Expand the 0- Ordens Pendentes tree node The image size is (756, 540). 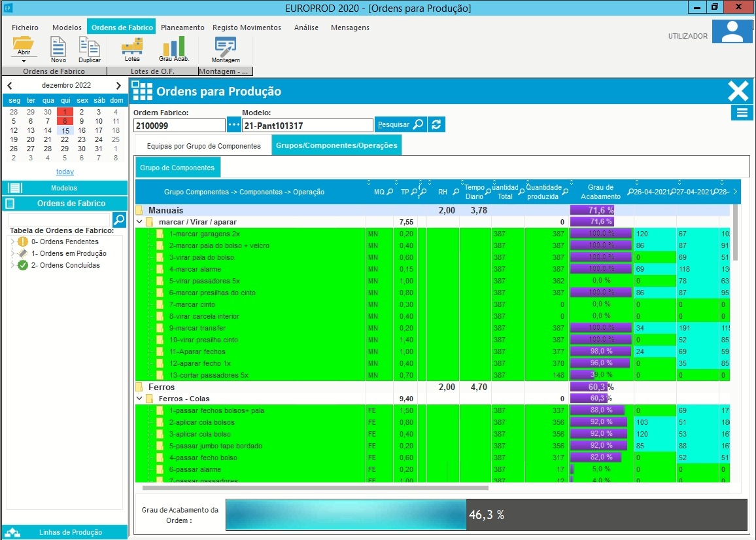coord(12,242)
